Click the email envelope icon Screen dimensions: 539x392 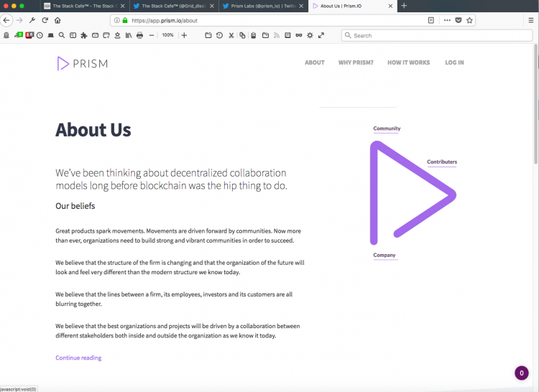click(95, 35)
